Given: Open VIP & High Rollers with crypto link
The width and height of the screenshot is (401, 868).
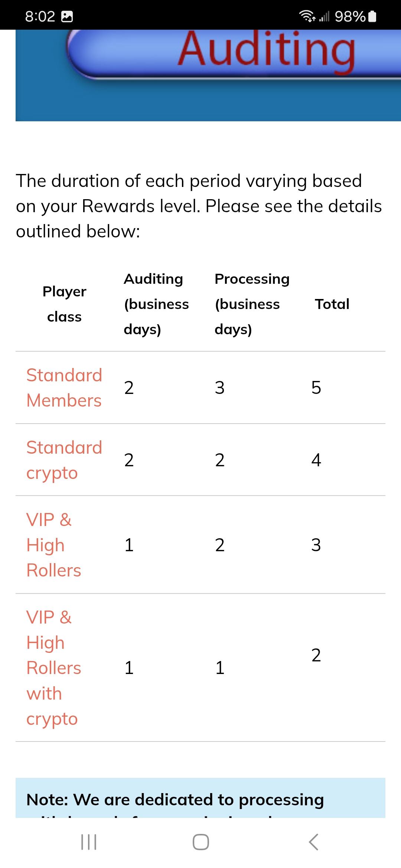Looking at the screenshot, I should tap(53, 668).
